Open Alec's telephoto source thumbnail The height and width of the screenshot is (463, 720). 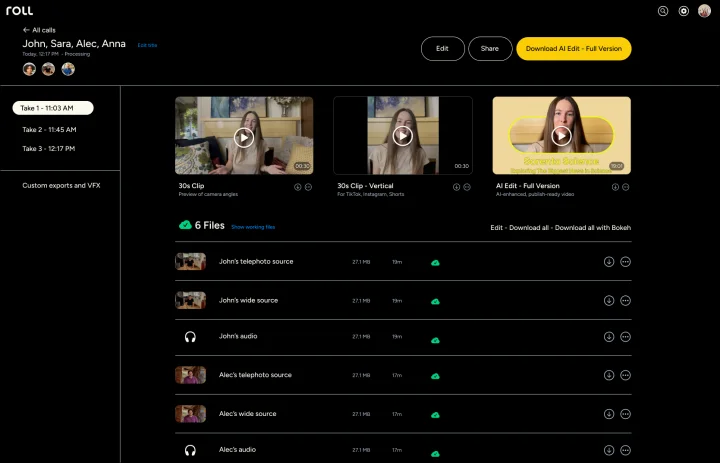(x=191, y=375)
